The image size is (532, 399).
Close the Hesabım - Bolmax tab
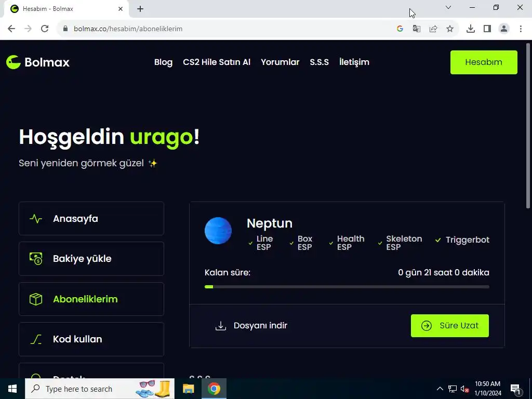121,9
